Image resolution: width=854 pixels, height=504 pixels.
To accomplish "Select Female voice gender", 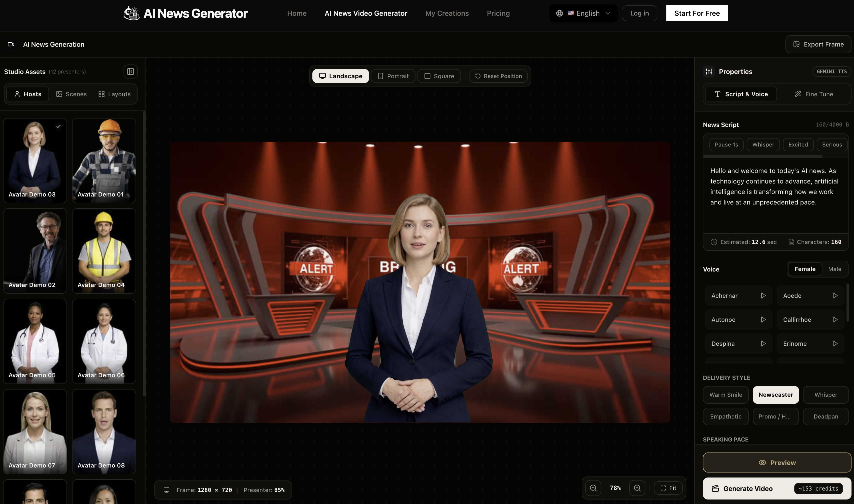I will (x=805, y=269).
